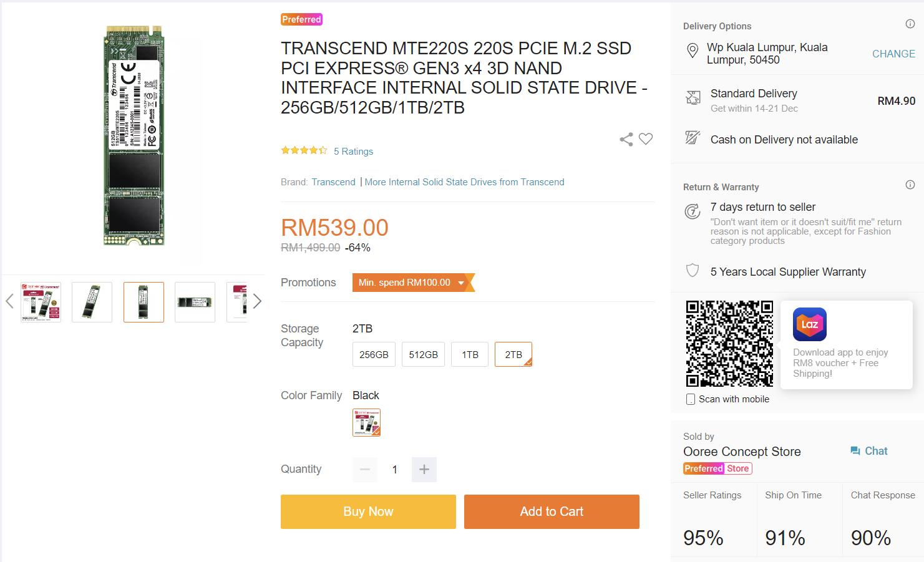Select the 512GB storage option

(423, 354)
